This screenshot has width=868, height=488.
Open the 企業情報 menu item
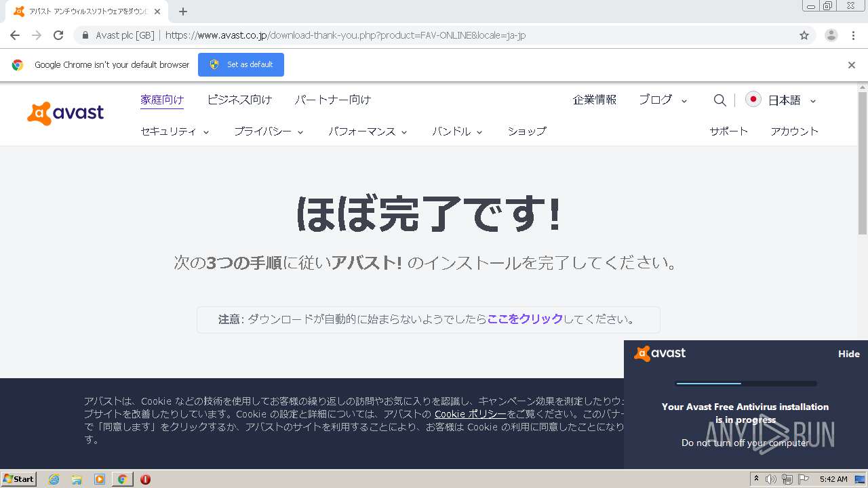pyautogui.click(x=595, y=100)
